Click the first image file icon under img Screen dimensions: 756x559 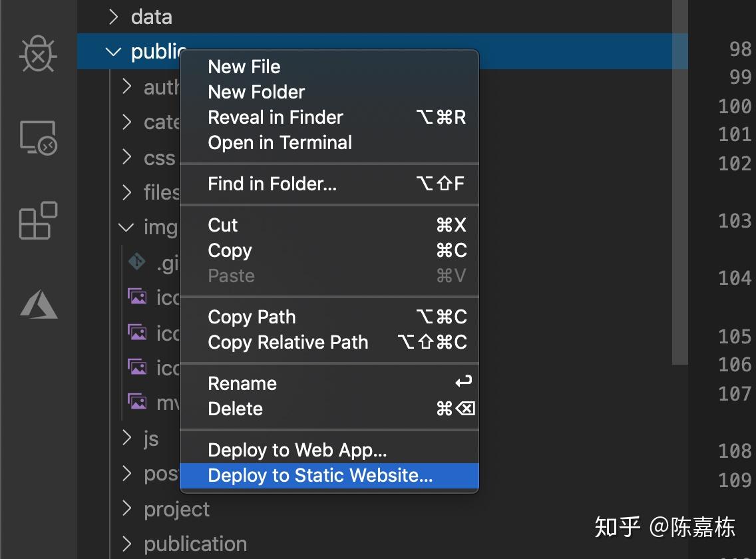pos(137,297)
